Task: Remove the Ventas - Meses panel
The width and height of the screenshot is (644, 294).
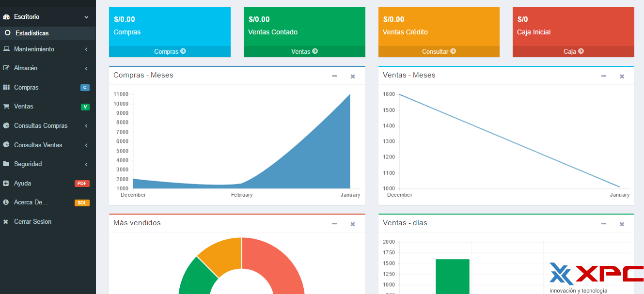Action: [x=622, y=76]
